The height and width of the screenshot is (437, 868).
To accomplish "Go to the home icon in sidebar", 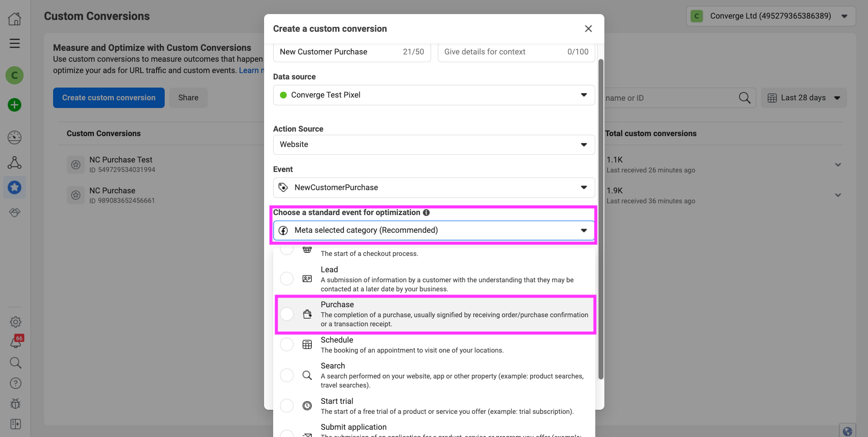I will [x=15, y=19].
